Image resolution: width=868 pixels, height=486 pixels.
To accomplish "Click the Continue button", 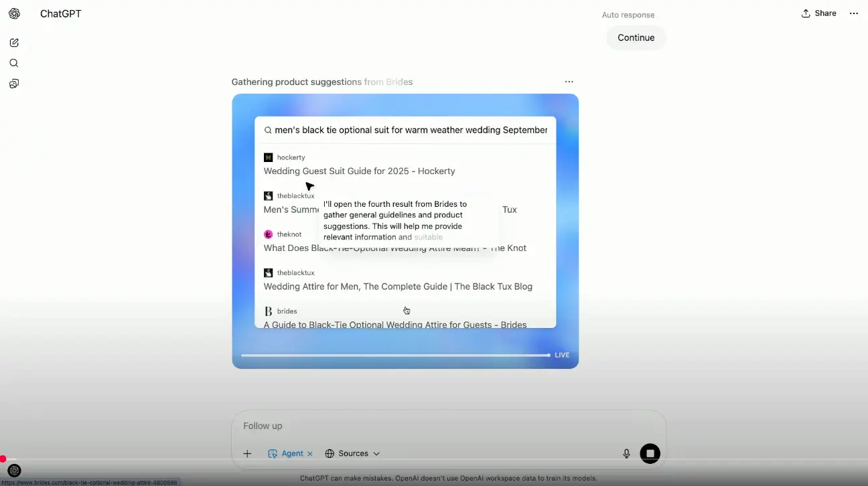I will [636, 37].
